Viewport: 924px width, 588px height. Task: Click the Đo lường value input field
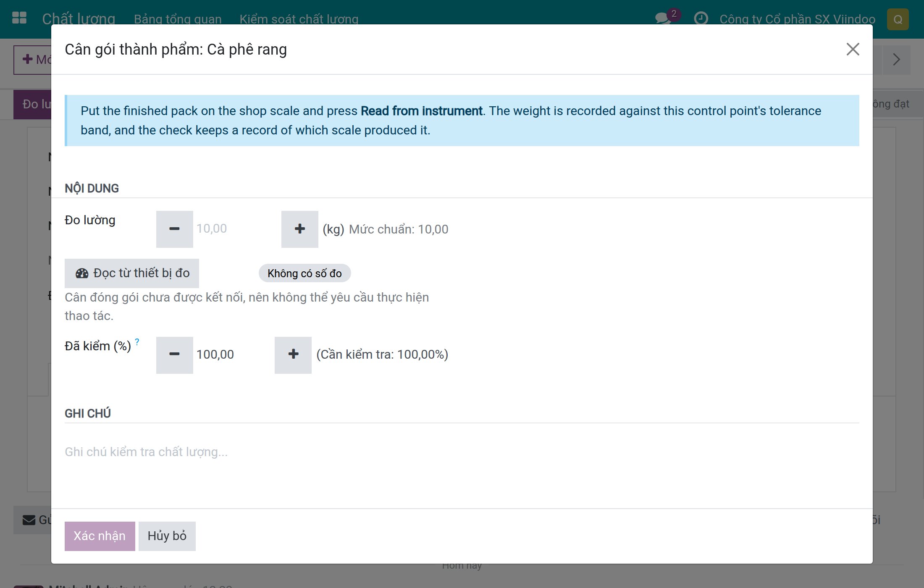pos(237,229)
